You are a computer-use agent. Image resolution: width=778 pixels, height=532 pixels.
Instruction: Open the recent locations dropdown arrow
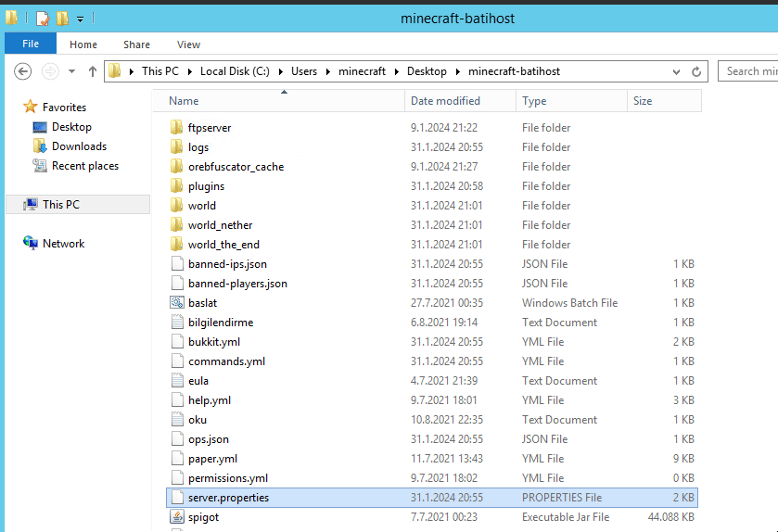(x=71, y=71)
